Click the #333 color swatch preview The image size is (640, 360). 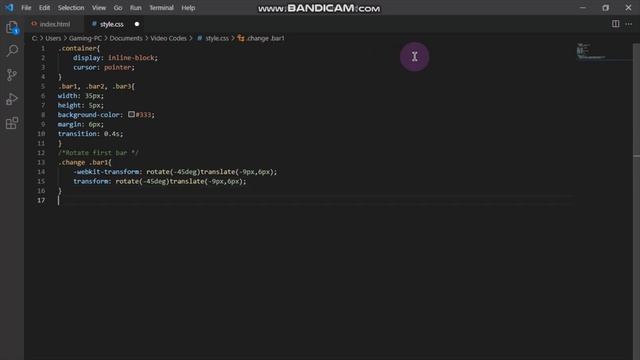tap(131, 115)
